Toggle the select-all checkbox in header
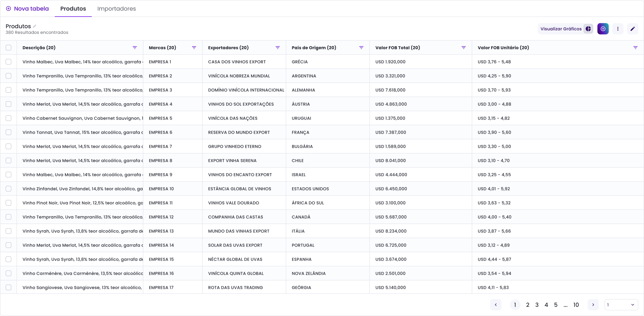 coord(8,48)
